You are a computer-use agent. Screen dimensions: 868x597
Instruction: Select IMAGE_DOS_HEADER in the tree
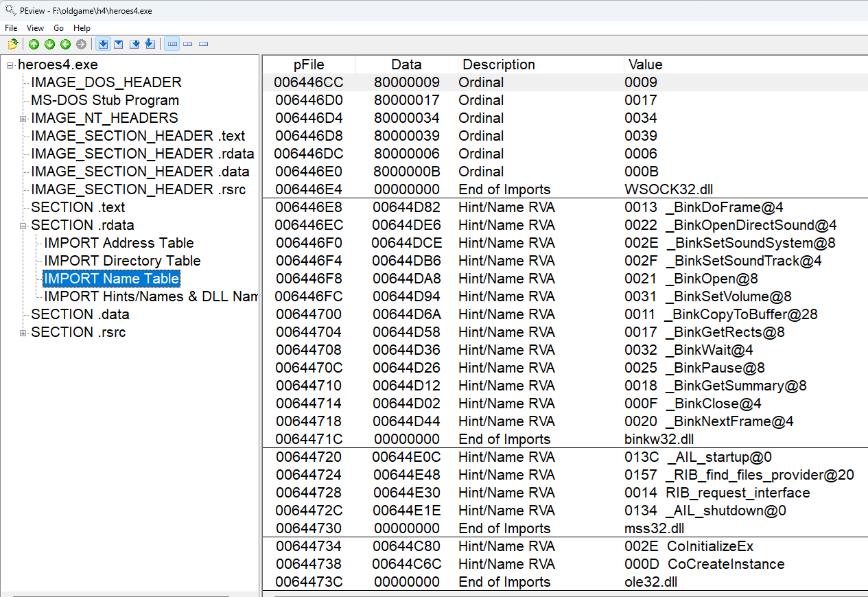coord(106,82)
